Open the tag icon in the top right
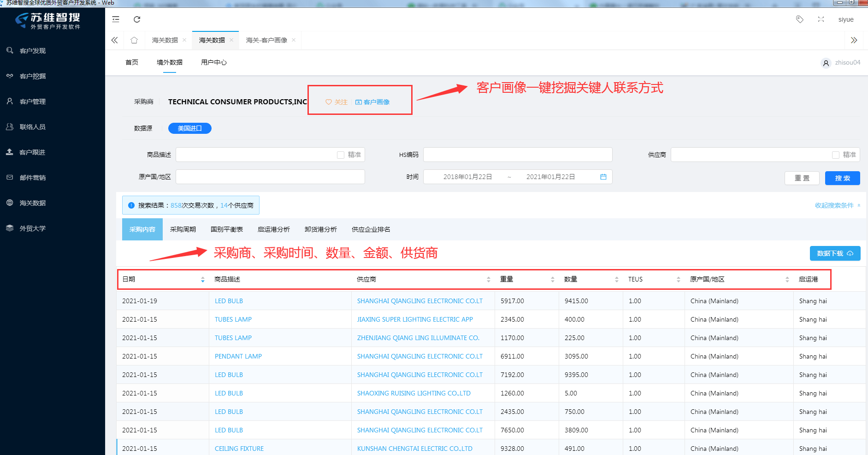868x455 pixels. pos(800,19)
